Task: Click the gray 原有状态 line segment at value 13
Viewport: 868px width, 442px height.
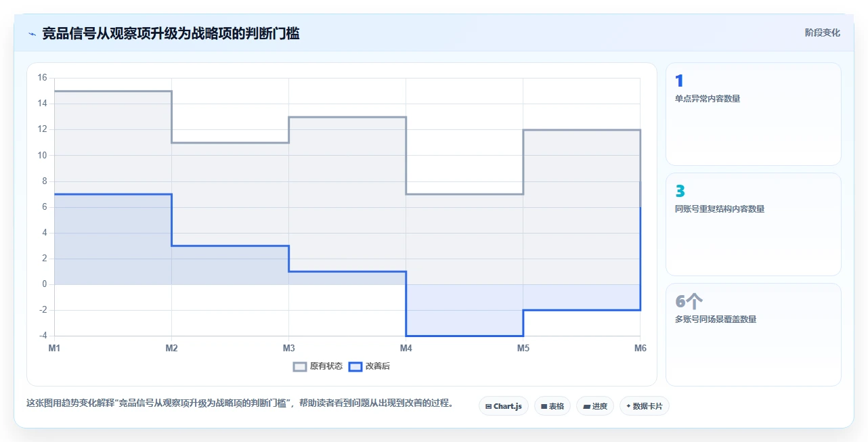Action: click(x=347, y=117)
